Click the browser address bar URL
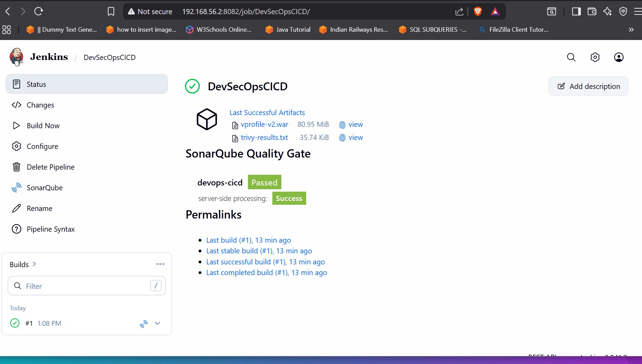This screenshot has height=364, width=642. [246, 12]
